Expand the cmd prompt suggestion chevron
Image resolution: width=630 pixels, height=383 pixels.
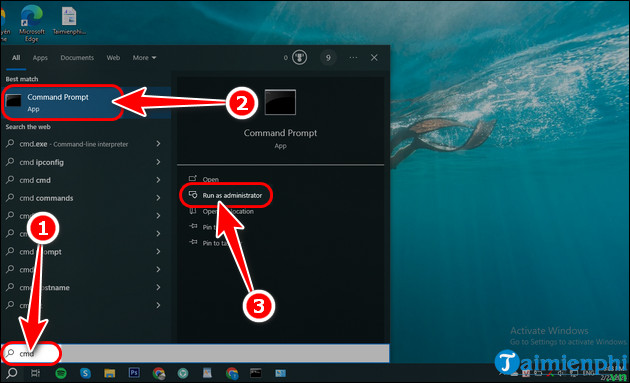click(x=158, y=252)
